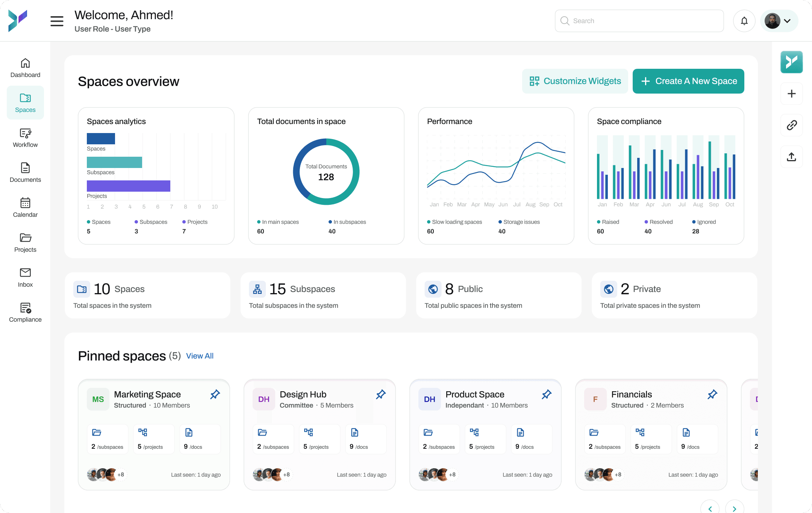Open Workflow from the sidebar
Screen dimensions: 812x513
click(x=25, y=138)
